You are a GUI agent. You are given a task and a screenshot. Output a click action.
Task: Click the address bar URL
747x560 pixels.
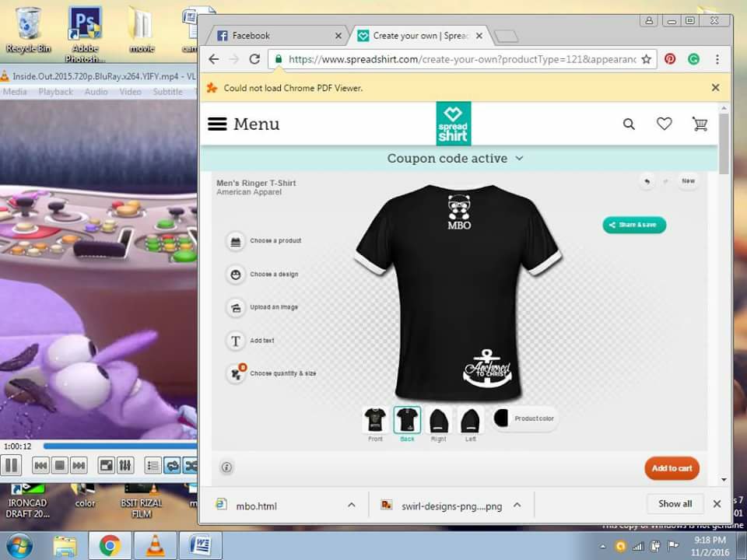point(462,59)
